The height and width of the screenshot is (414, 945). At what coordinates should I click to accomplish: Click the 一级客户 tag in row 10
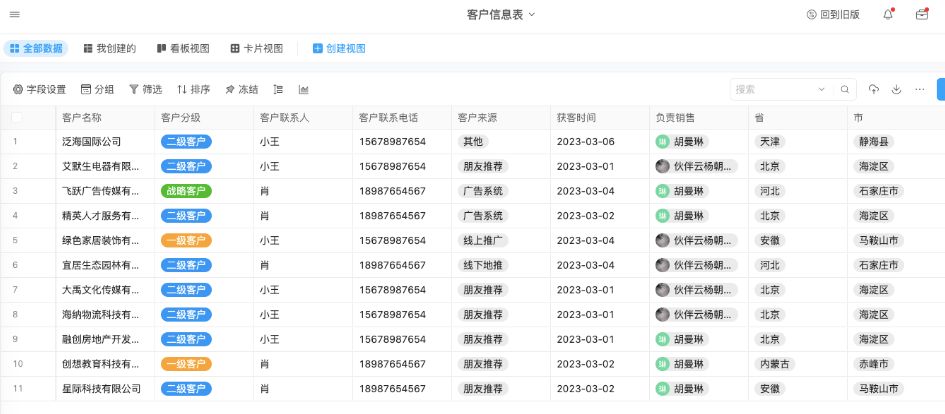coord(186,364)
